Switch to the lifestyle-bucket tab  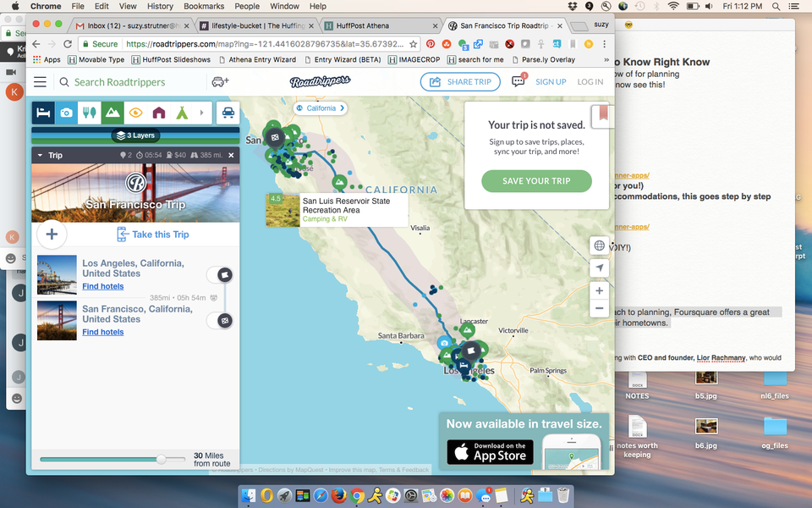coord(257,25)
